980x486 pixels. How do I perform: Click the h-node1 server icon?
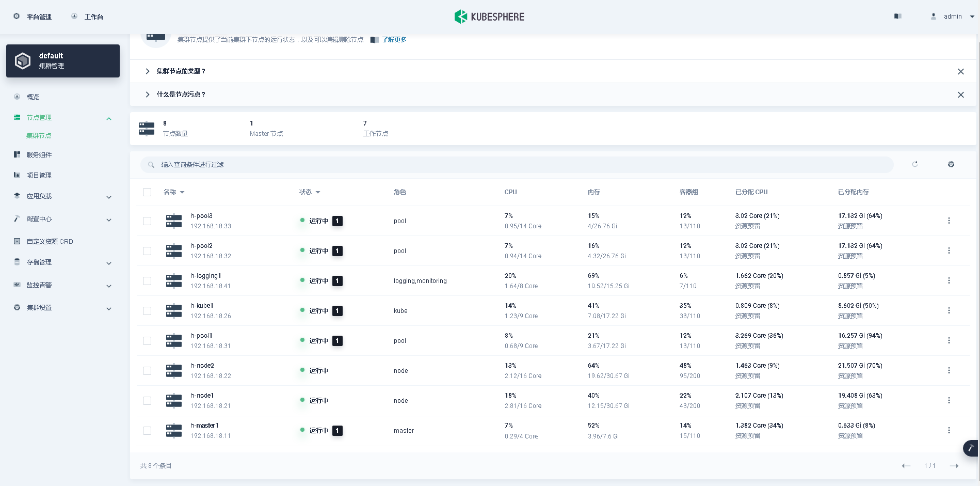point(174,401)
